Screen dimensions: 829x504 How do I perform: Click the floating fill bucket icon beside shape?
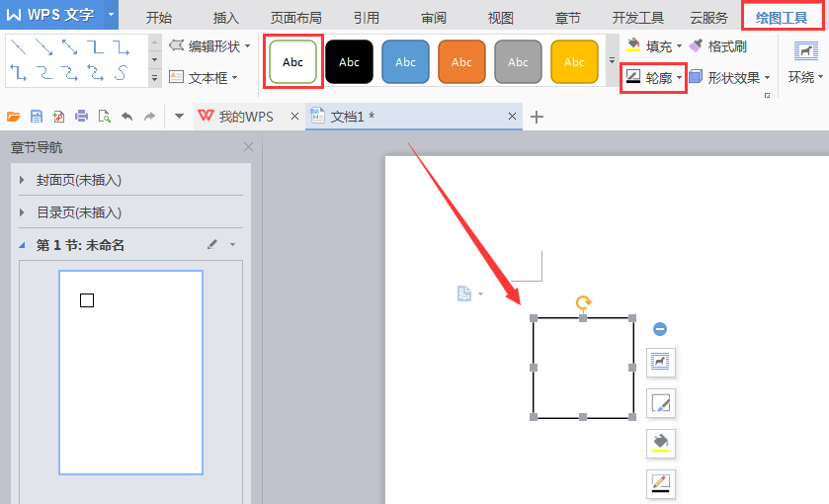[660, 442]
